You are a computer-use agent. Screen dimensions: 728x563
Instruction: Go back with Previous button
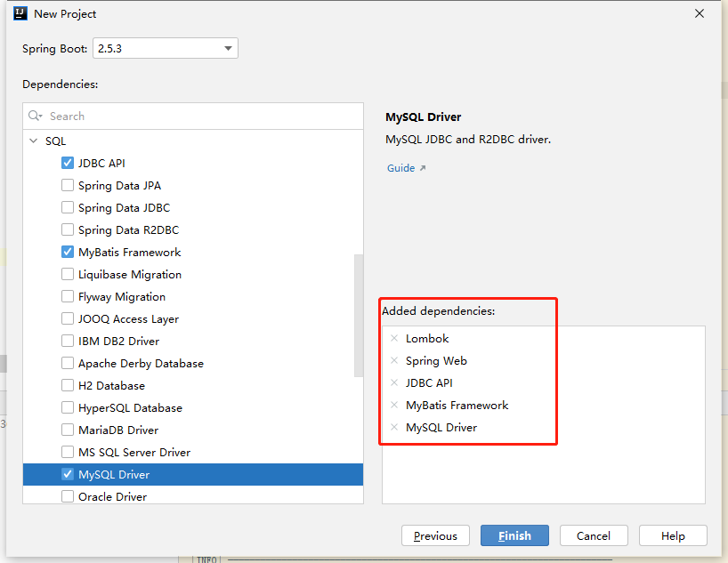coord(435,535)
